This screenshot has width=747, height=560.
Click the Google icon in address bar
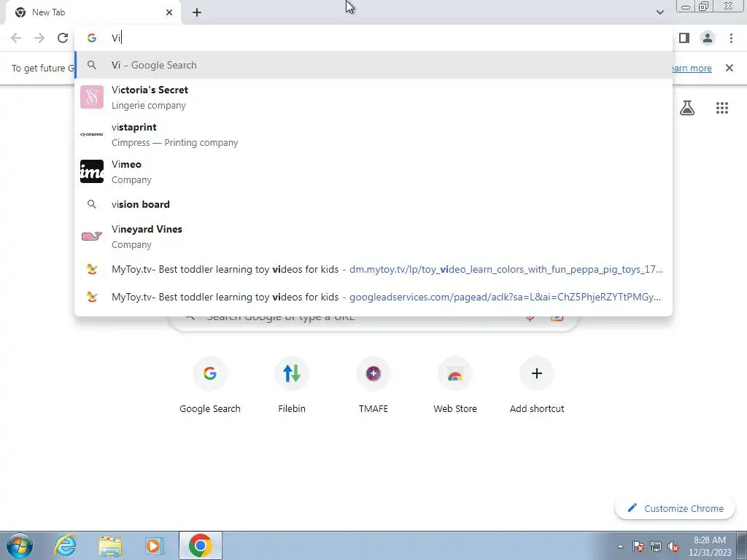pos(92,38)
